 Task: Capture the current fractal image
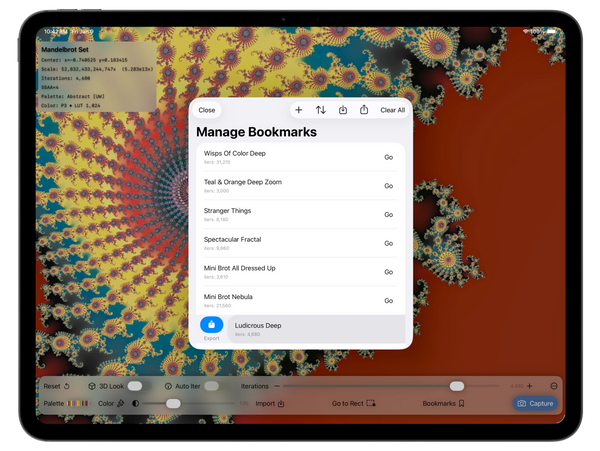click(535, 403)
